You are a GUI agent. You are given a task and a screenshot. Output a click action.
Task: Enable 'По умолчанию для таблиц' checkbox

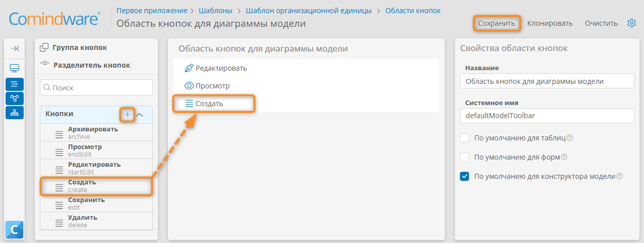(x=465, y=138)
